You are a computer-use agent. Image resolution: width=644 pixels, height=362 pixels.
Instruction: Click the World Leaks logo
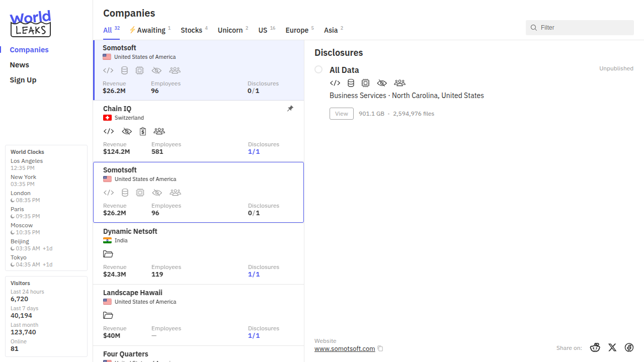point(31,24)
